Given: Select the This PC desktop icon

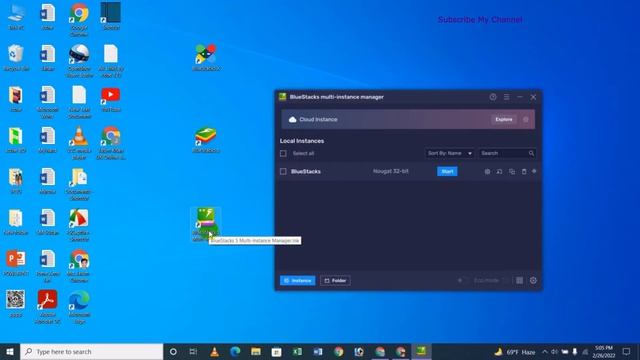Looking at the screenshot, I should tap(16, 16).
